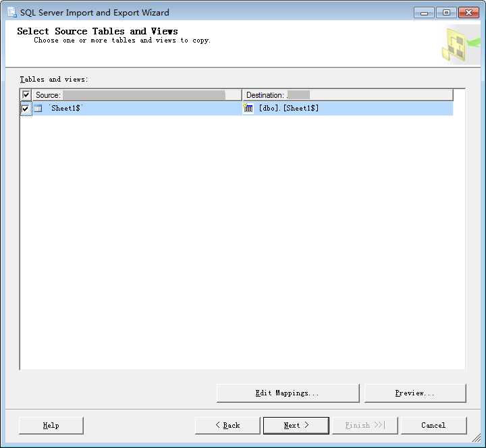Minimize the wizard window
486x448 pixels.
coord(424,13)
